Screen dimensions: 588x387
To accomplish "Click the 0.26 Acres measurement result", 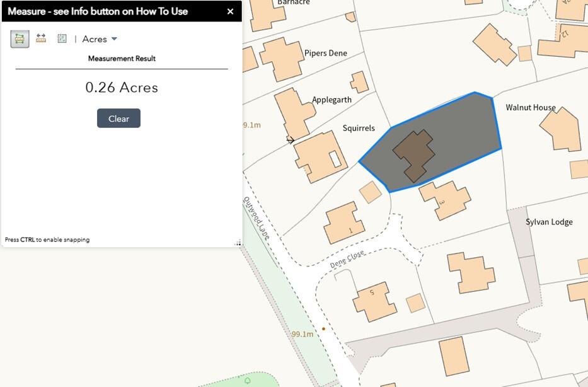I will [122, 88].
